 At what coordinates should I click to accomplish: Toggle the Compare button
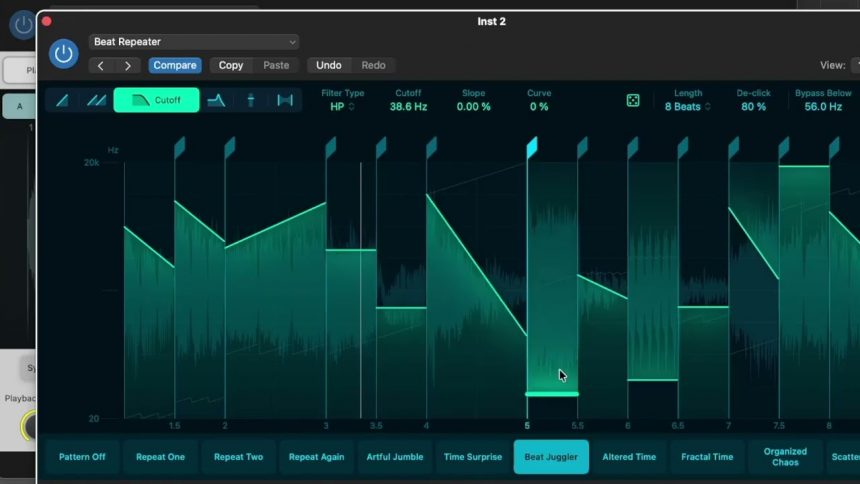point(175,65)
